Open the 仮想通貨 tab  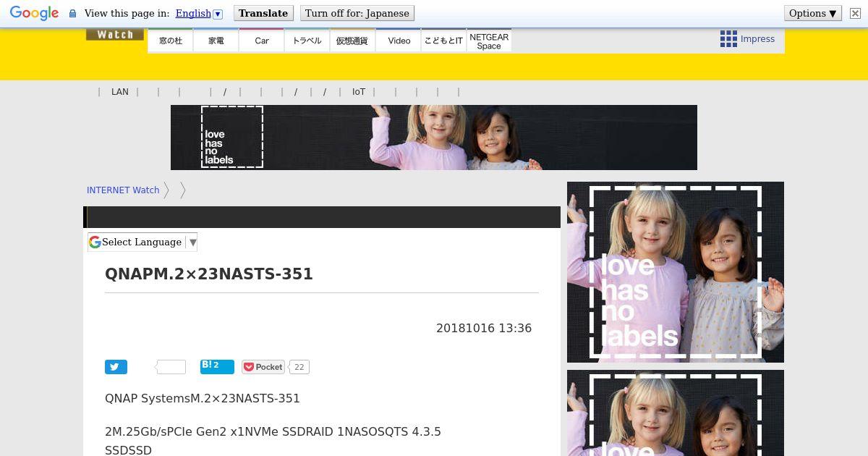click(353, 41)
